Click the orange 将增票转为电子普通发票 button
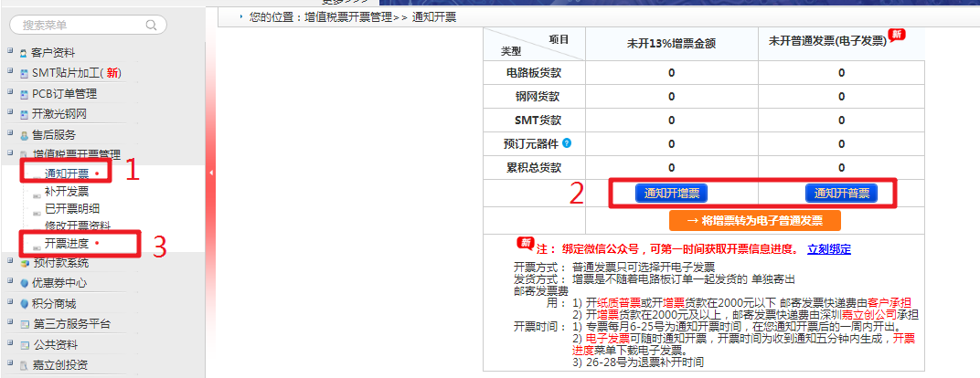The height and width of the screenshot is (378, 980). pyautogui.click(x=754, y=221)
